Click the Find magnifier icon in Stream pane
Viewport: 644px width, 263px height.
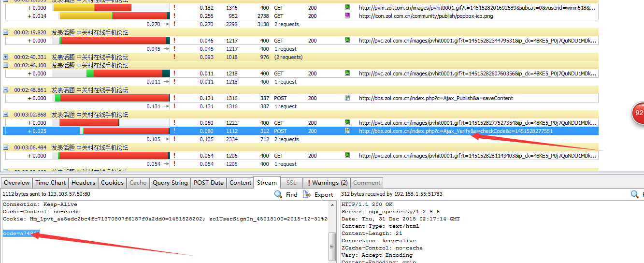[278, 194]
